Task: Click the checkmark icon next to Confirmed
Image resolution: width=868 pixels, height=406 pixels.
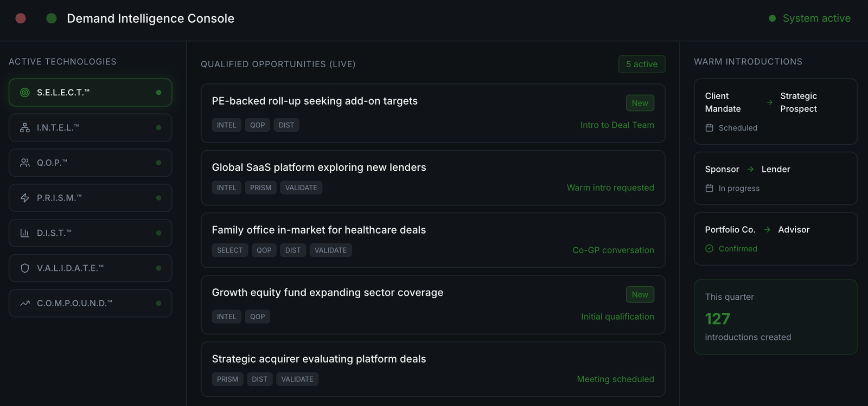Action: tap(709, 249)
